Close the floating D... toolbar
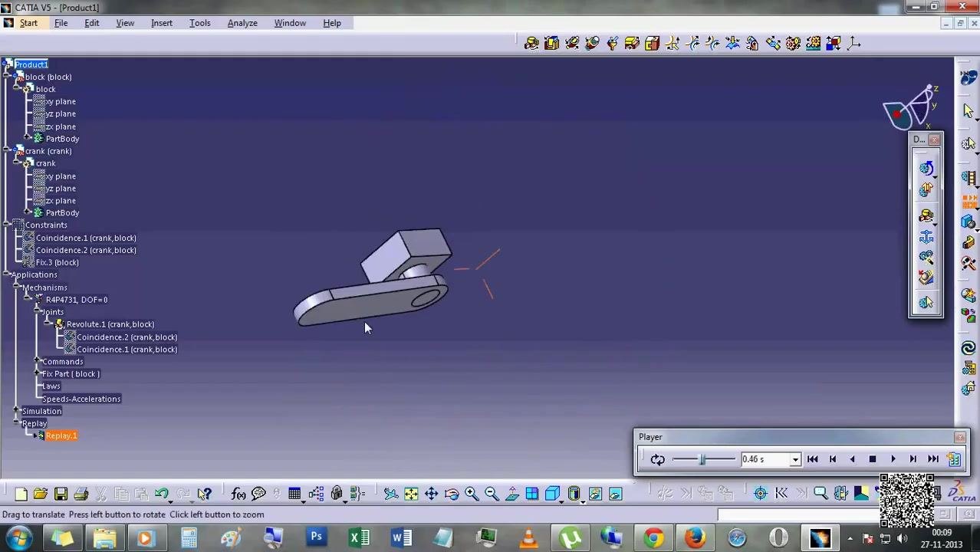980x552 pixels. click(x=934, y=140)
